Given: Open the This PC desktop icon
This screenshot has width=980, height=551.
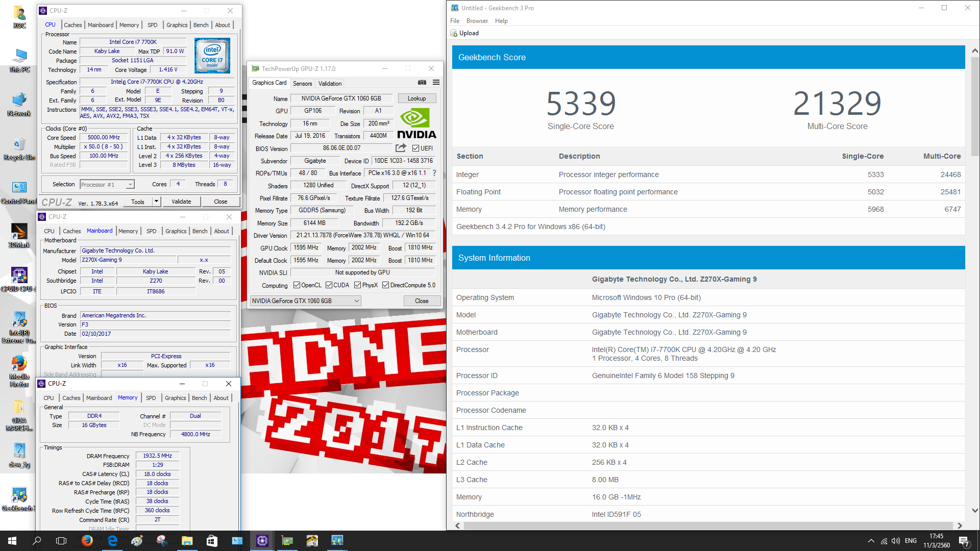Looking at the screenshot, I should tap(19, 60).
